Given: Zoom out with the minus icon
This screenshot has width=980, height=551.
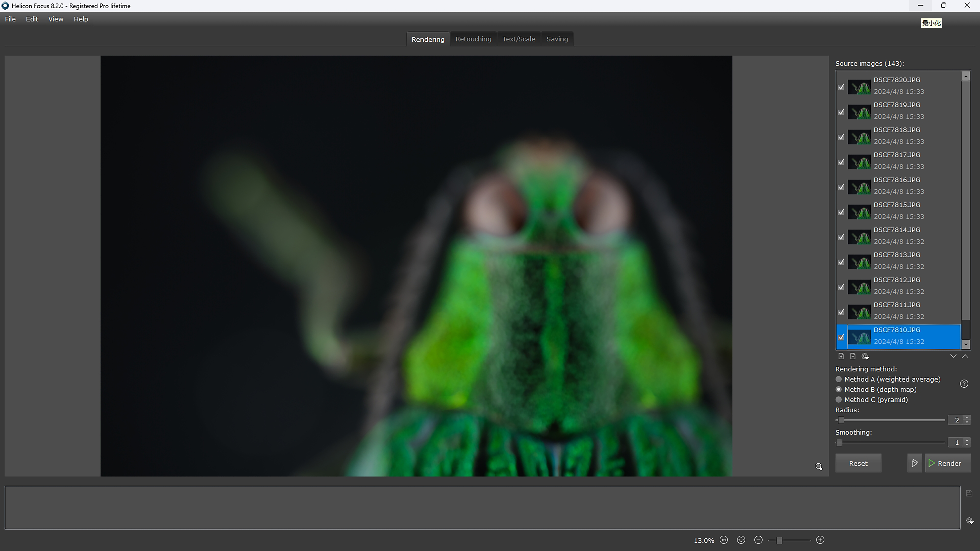Looking at the screenshot, I should 758,540.
